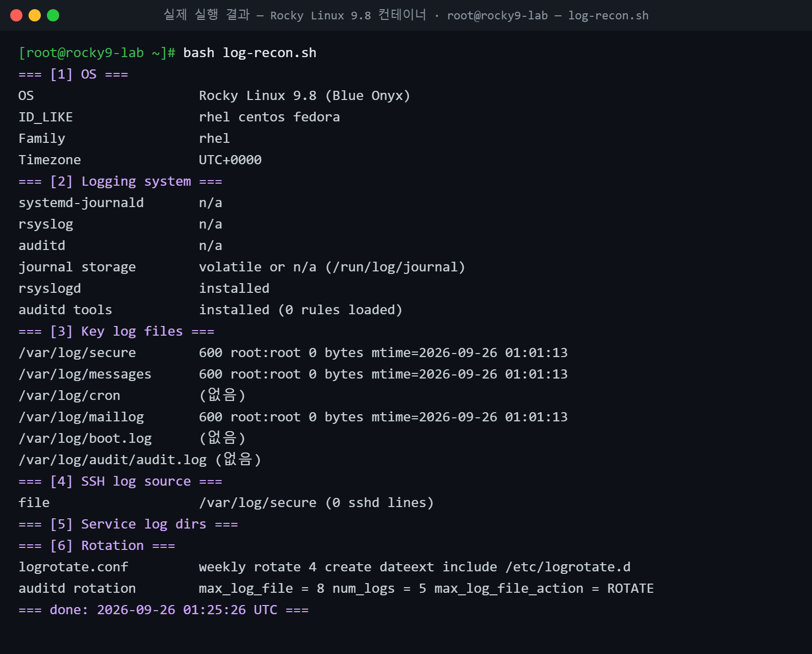Click the 'rsyslogd' label
The width and height of the screenshot is (812, 654).
[50, 289]
